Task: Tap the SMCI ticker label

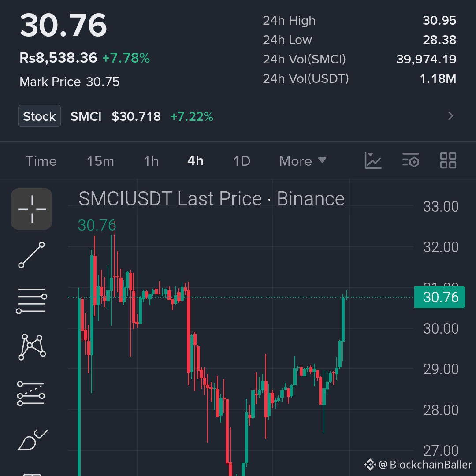Action: click(x=86, y=116)
